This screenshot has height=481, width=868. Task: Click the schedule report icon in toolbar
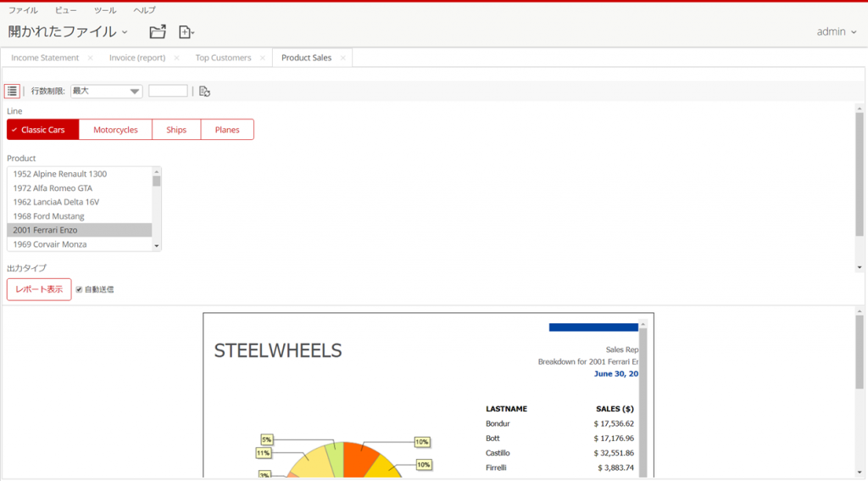pos(204,92)
